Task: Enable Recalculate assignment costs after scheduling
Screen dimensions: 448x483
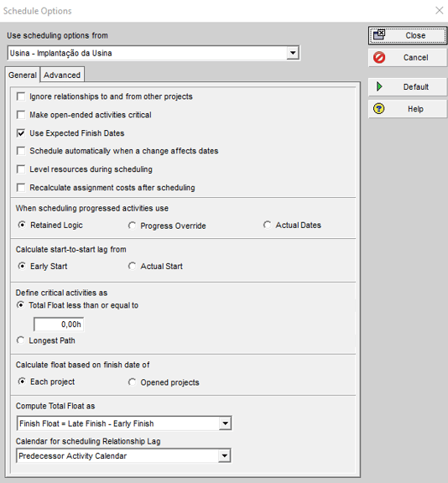Action: coord(21,188)
